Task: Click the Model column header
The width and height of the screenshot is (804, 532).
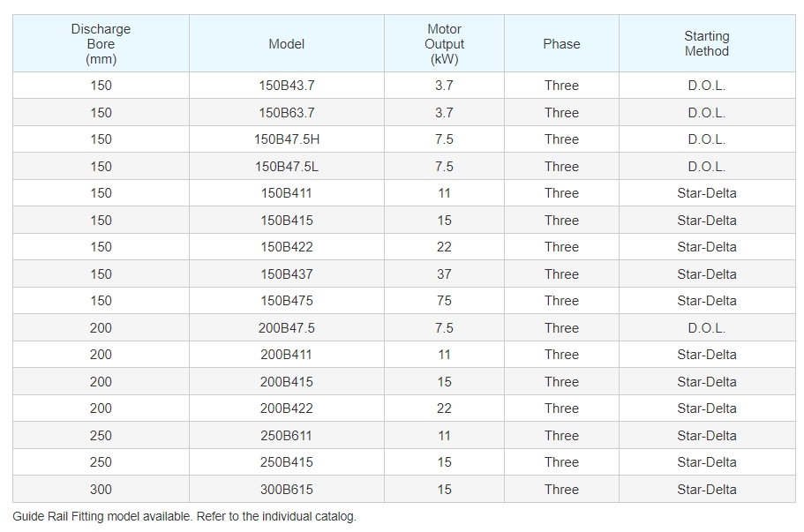Action: click(x=287, y=43)
